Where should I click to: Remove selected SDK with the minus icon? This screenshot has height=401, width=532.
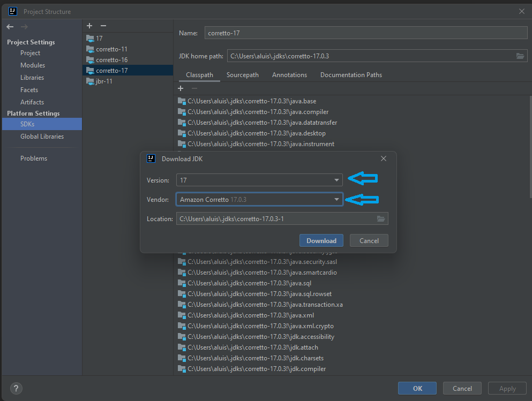click(x=103, y=26)
